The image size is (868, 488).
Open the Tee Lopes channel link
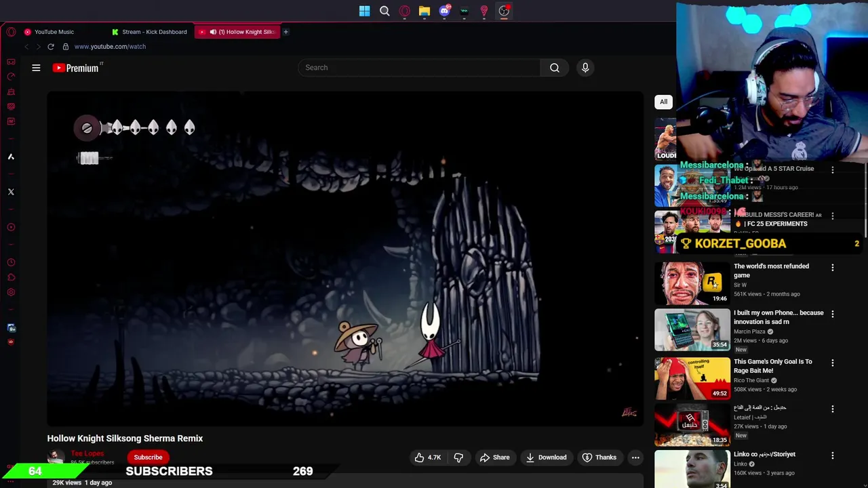(x=87, y=453)
